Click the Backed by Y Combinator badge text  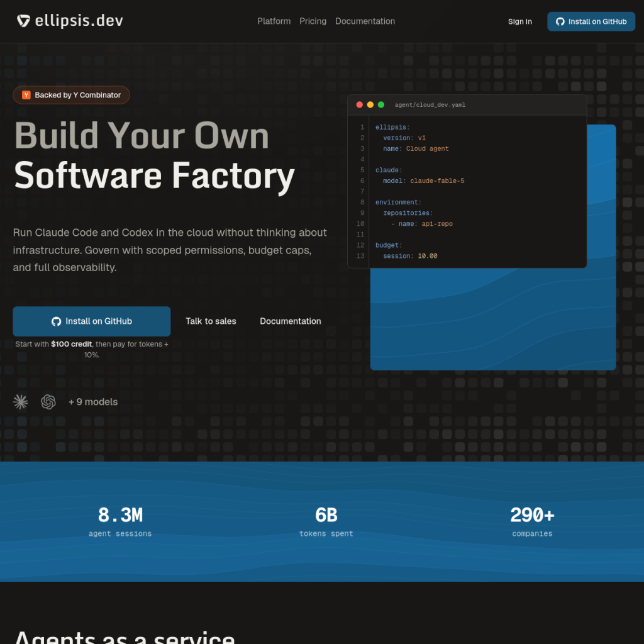click(x=77, y=95)
